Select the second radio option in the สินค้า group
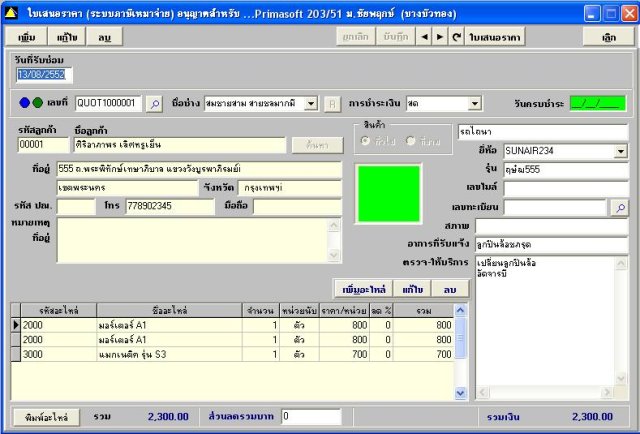Screen dimensions: 640x434 coord(411,141)
